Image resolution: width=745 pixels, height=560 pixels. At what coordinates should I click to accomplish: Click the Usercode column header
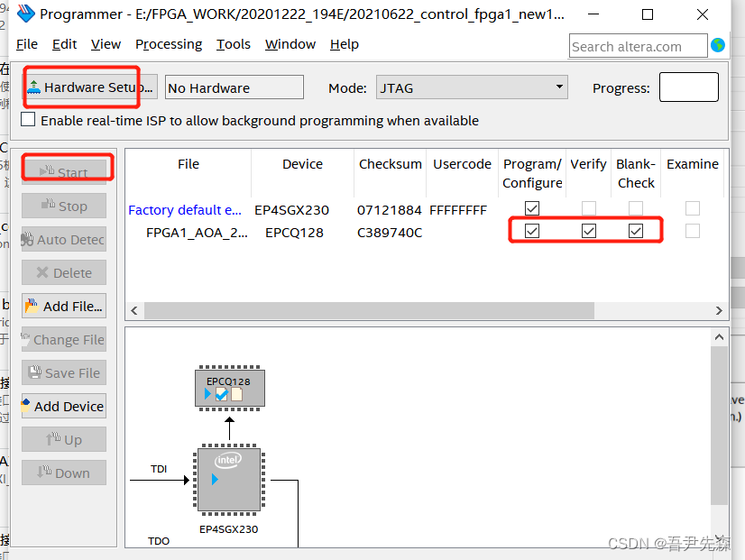tap(462, 164)
